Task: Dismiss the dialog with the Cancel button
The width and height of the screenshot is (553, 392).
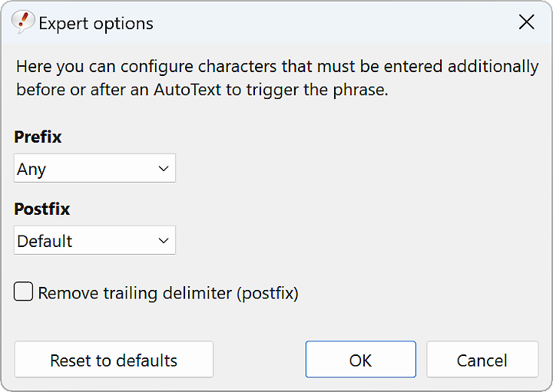Action: point(482,360)
